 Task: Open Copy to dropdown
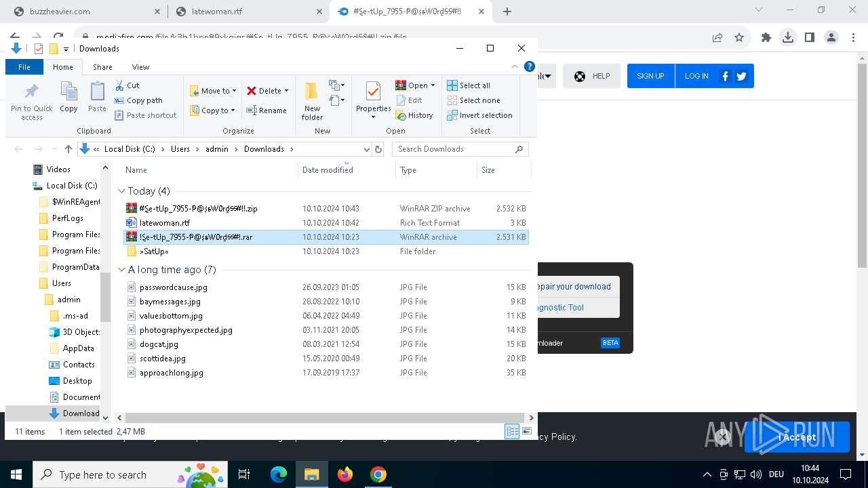(x=212, y=110)
